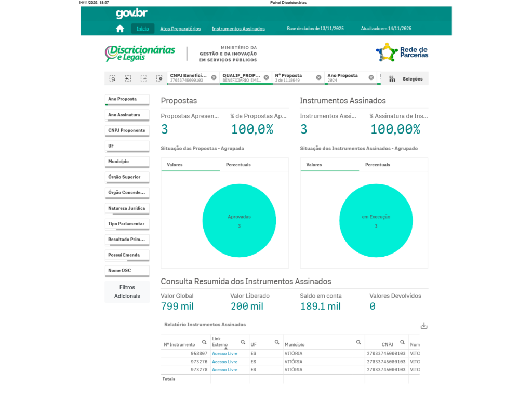The width and height of the screenshot is (532, 399).
Task: Open the Seleções panel
Action: point(405,79)
